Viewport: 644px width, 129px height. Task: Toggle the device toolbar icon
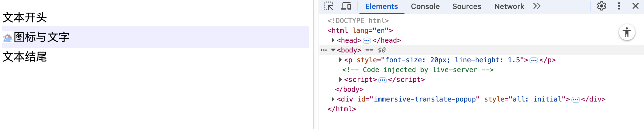point(346,6)
